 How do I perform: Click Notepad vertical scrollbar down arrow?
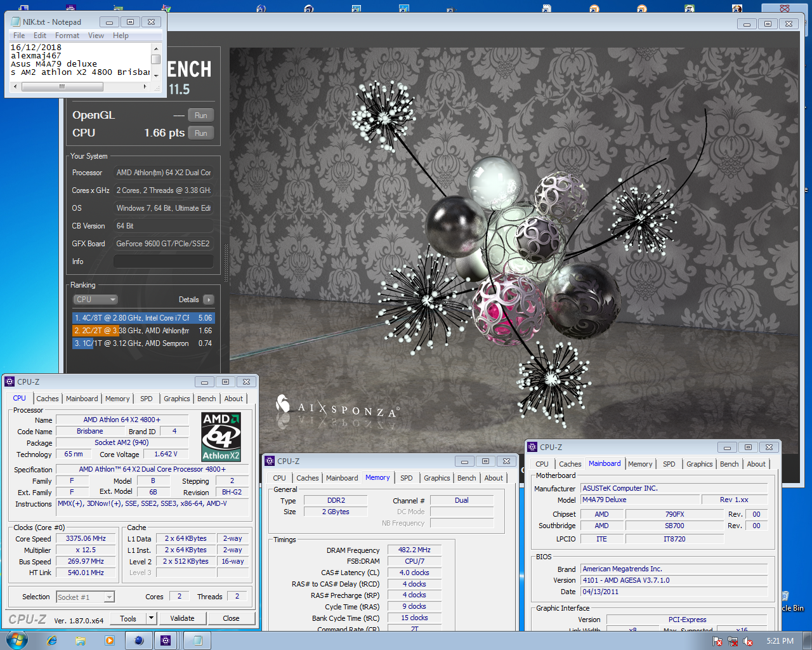(x=155, y=76)
